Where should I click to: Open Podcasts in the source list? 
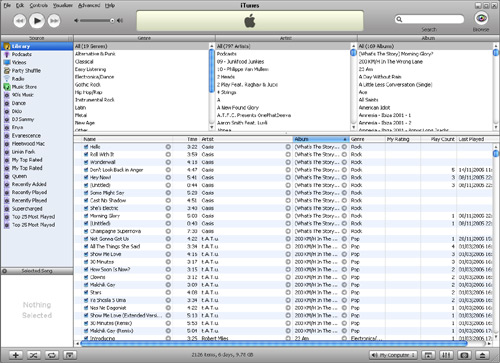pos(22,54)
